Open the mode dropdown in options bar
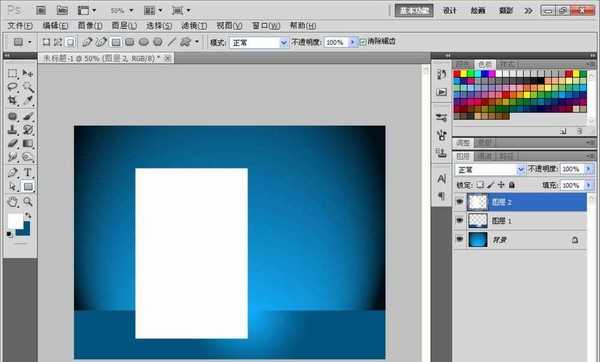Image resolution: width=600 pixels, height=362 pixels. (259, 42)
